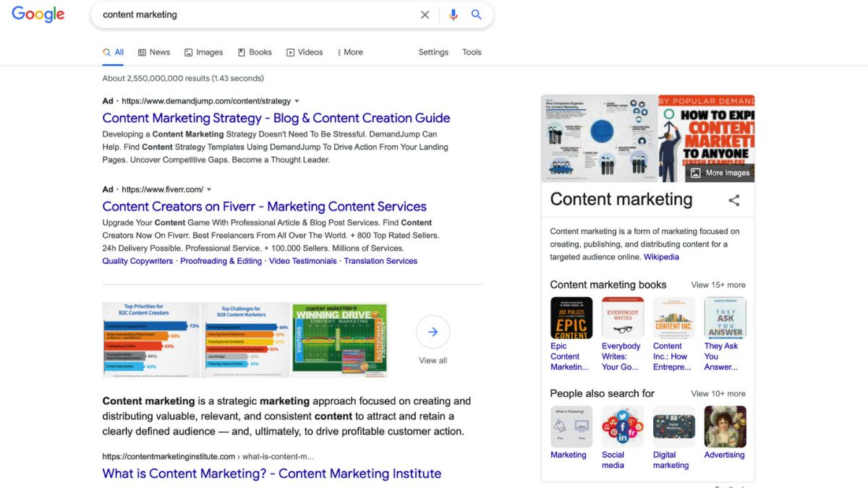Click View 10+ more related searches
The height and width of the screenshot is (488, 868).
pyautogui.click(x=718, y=393)
